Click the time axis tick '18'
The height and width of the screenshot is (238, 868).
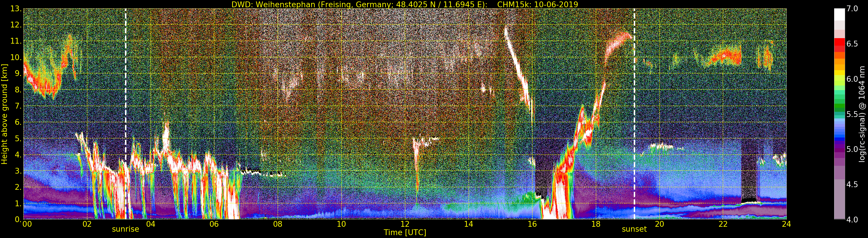coord(596,224)
